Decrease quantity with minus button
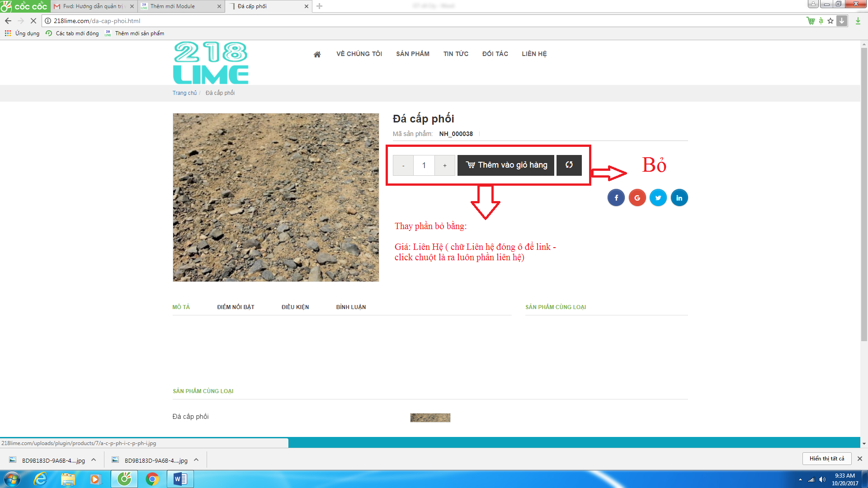 (403, 165)
